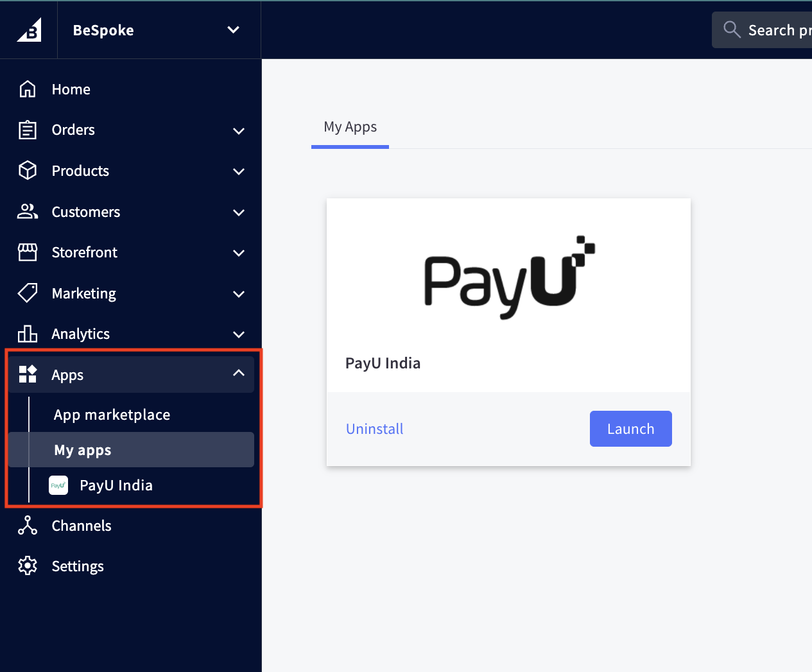812x672 pixels.
Task: Click the small PayU India sidebar icon
Action: click(58, 485)
